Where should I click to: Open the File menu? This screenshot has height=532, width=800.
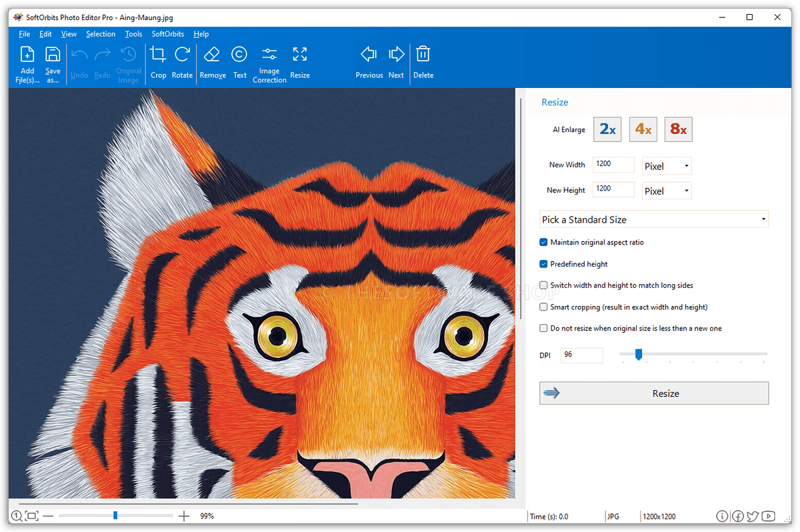point(25,34)
